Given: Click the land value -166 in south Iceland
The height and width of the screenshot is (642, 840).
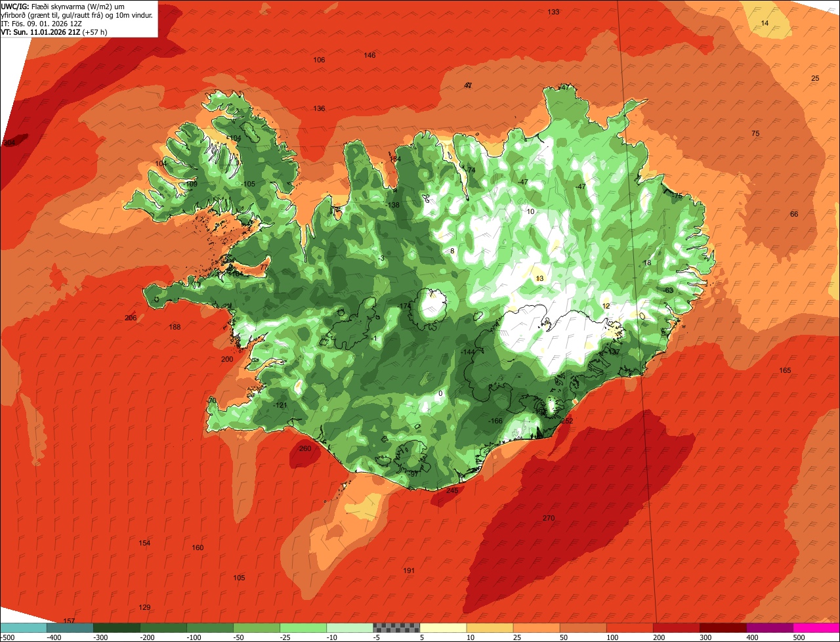Looking at the screenshot, I should (495, 421).
